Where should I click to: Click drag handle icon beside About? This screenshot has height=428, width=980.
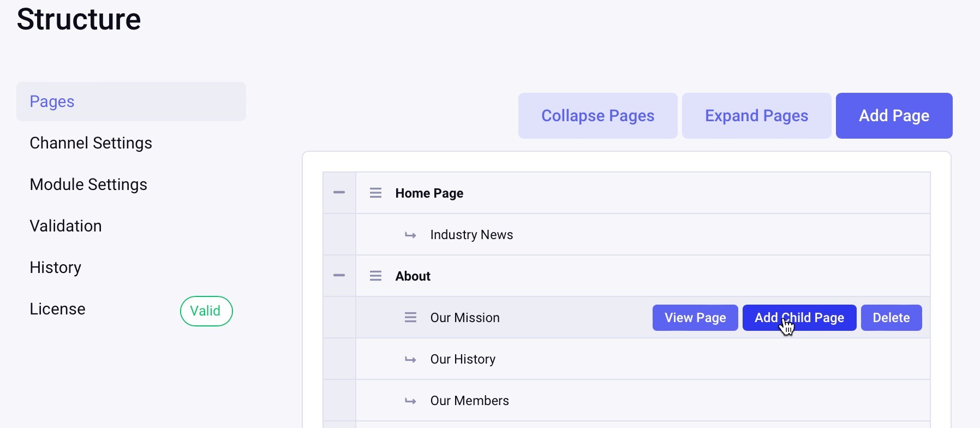click(375, 276)
